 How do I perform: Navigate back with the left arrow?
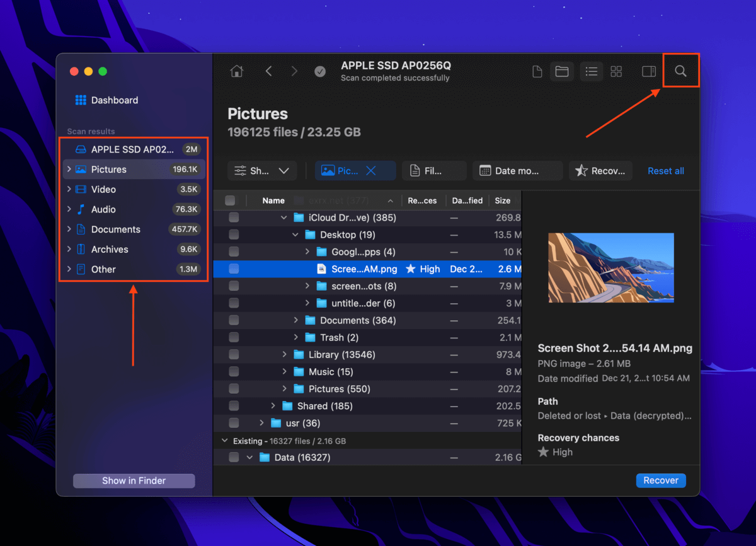[269, 71]
